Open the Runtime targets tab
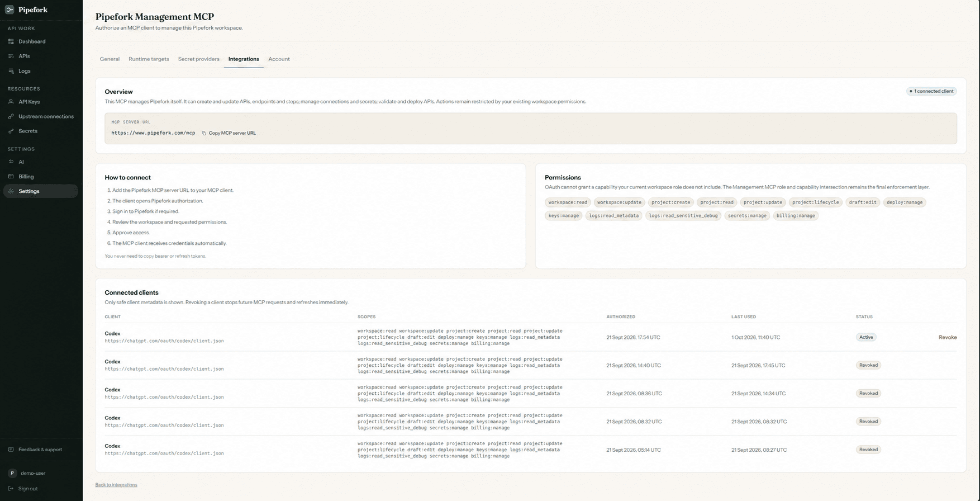 (149, 59)
